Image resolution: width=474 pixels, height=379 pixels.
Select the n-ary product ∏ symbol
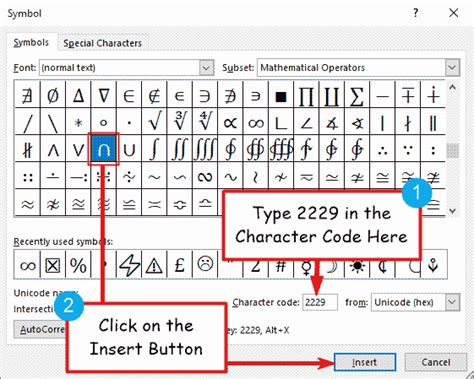coord(306,95)
